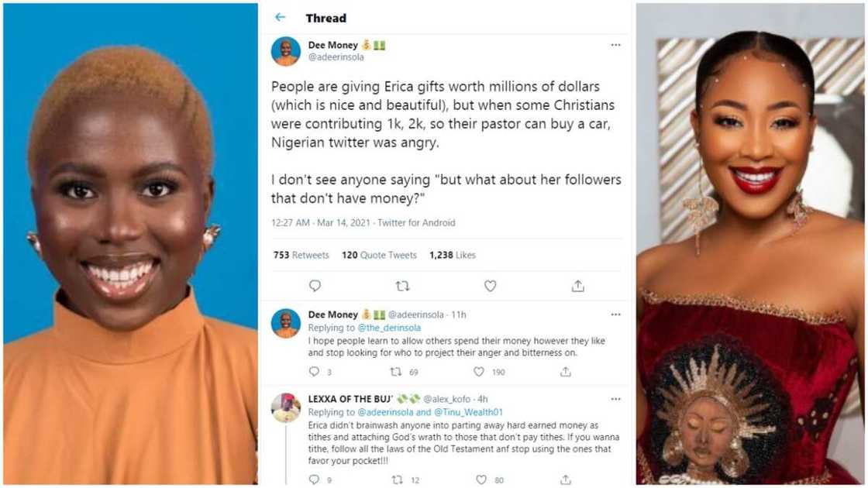The height and width of the screenshot is (488, 868).
Task: Reply to Dee Money's main tweet
Action: [315, 286]
